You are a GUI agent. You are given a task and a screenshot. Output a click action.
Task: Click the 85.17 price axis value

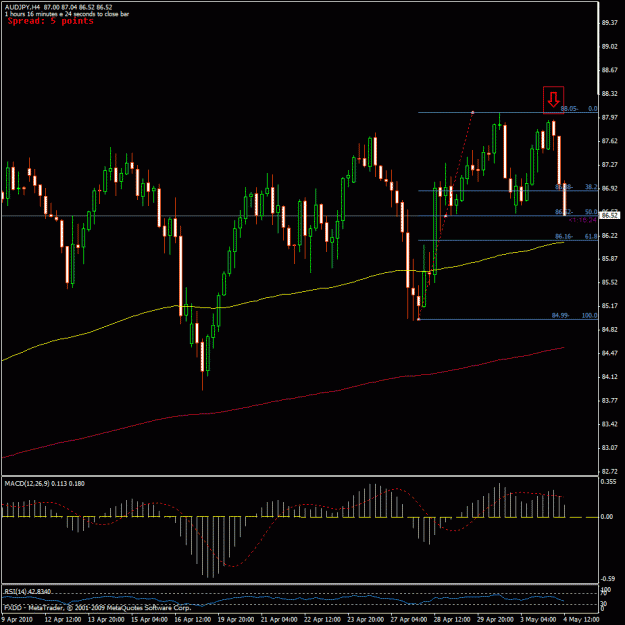[x=609, y=306]
